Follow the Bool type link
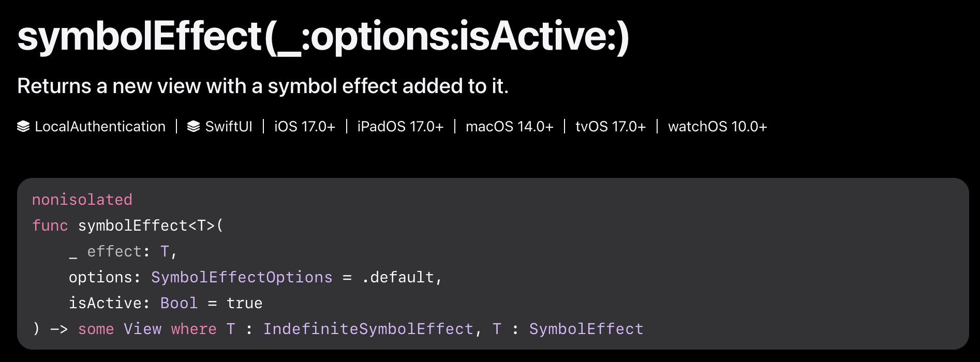 coord(179,303)
